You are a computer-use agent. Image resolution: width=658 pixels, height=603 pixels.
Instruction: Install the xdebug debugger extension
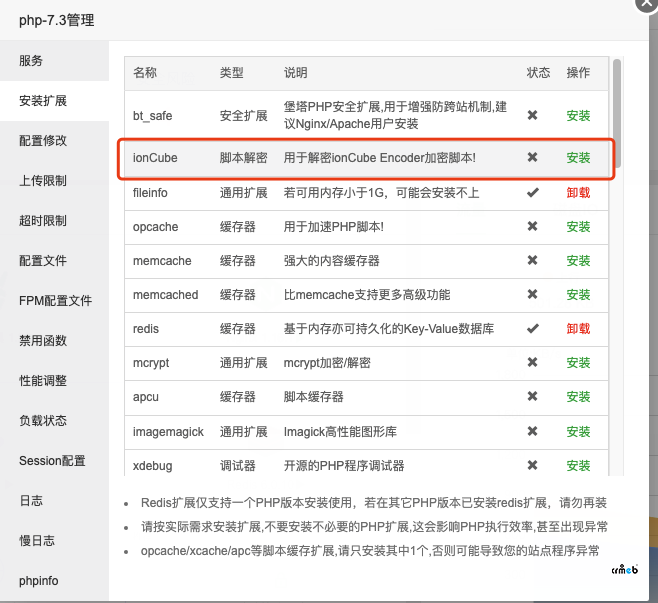[578, 465]
